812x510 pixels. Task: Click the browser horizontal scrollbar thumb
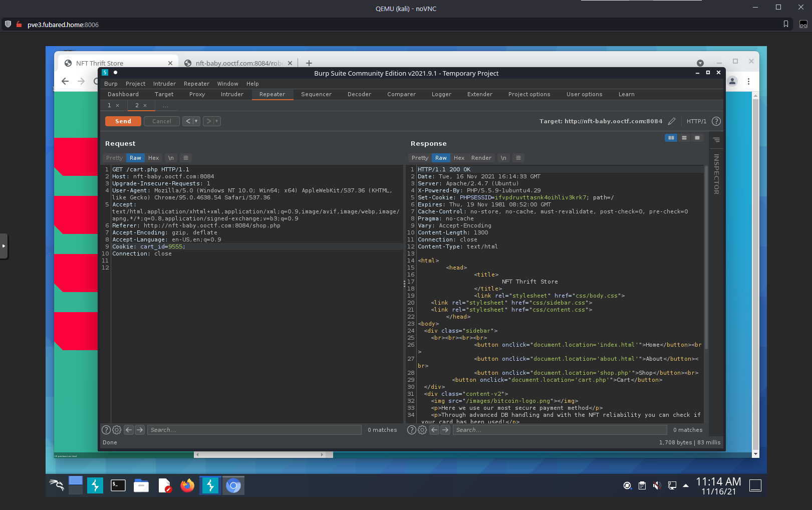[260, 455]
